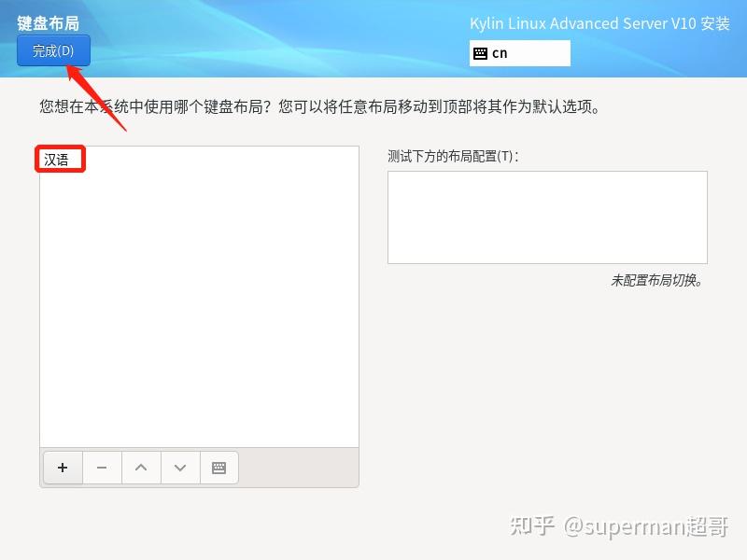Click the Kylin Linux Advanced Server V10 安装 heading
The height and width of the screenshot is (560, 747).
599,23
